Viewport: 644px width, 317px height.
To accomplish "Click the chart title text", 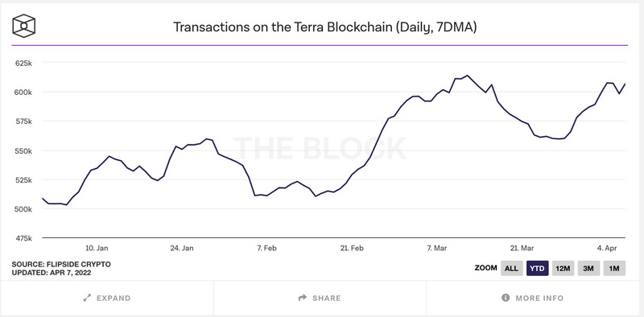I will (325, 27).
